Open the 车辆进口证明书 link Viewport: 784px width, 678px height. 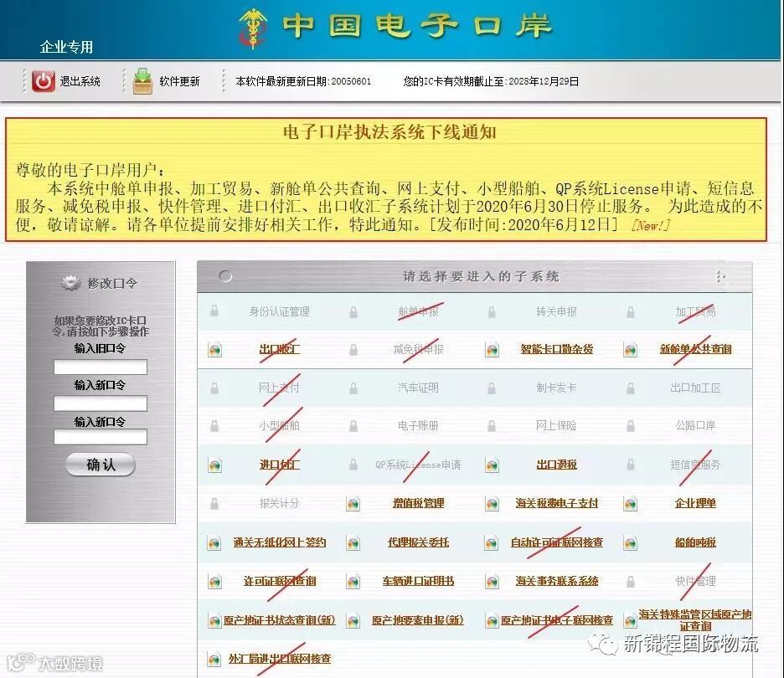[418, 581]
